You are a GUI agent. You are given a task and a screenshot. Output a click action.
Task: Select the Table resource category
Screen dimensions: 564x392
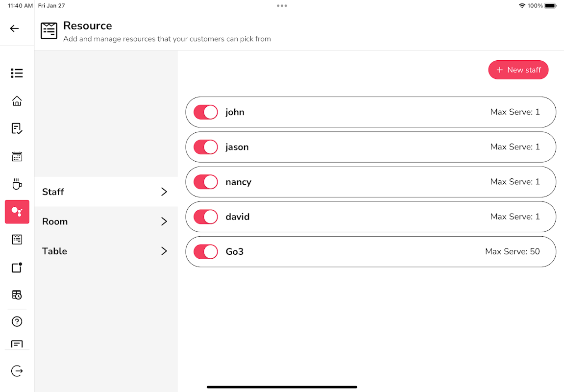pos(106,251)
